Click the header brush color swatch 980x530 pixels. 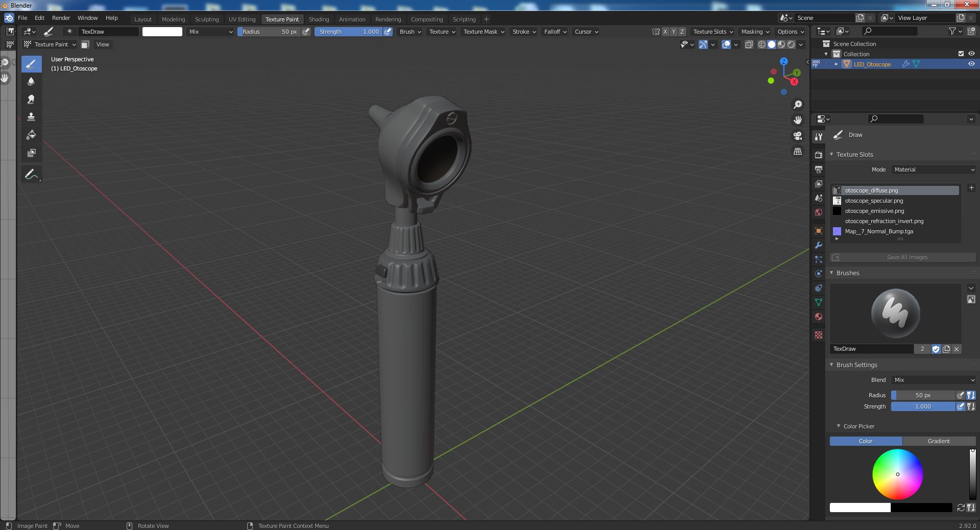[162, 32]
